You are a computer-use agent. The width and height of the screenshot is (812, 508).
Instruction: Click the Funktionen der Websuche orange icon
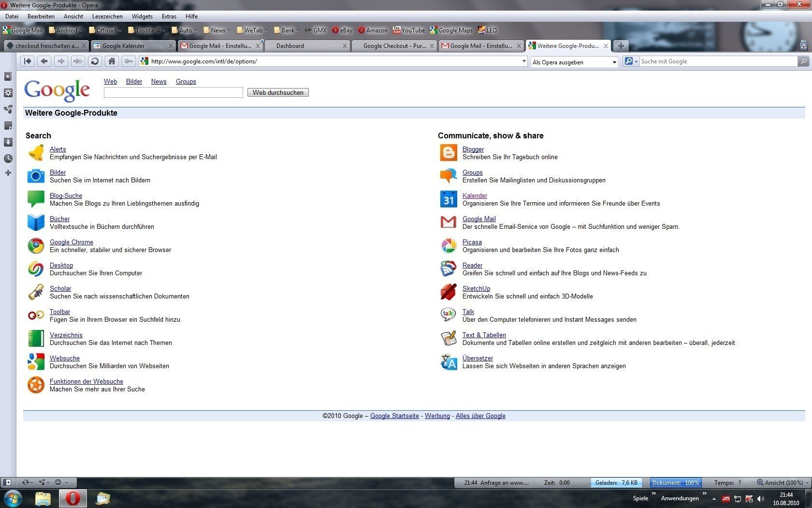[36, 385]
